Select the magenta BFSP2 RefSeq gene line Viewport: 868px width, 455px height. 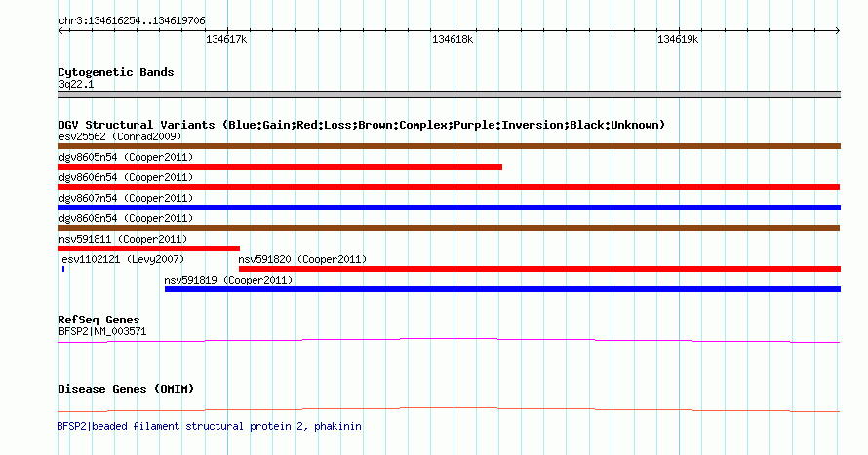pyautogui.click(x=449, y=341)
